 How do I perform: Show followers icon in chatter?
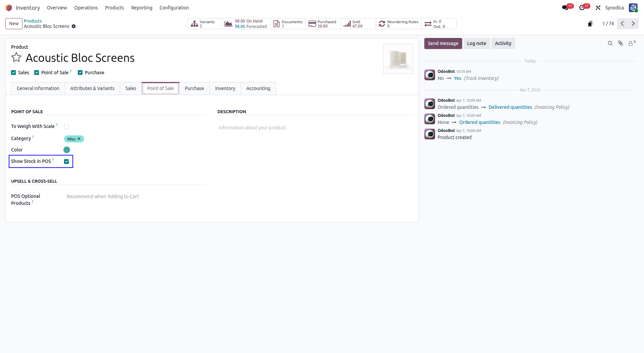[632, 43]
